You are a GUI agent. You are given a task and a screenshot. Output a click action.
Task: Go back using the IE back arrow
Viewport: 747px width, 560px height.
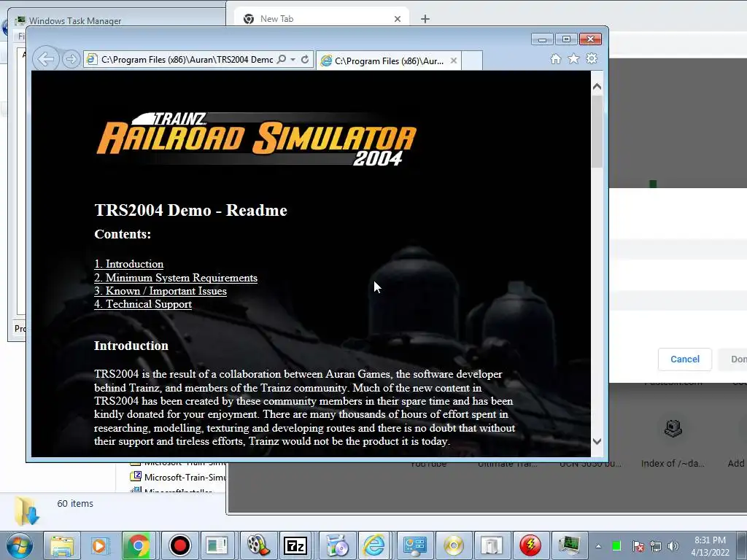[x=46, y=60]
